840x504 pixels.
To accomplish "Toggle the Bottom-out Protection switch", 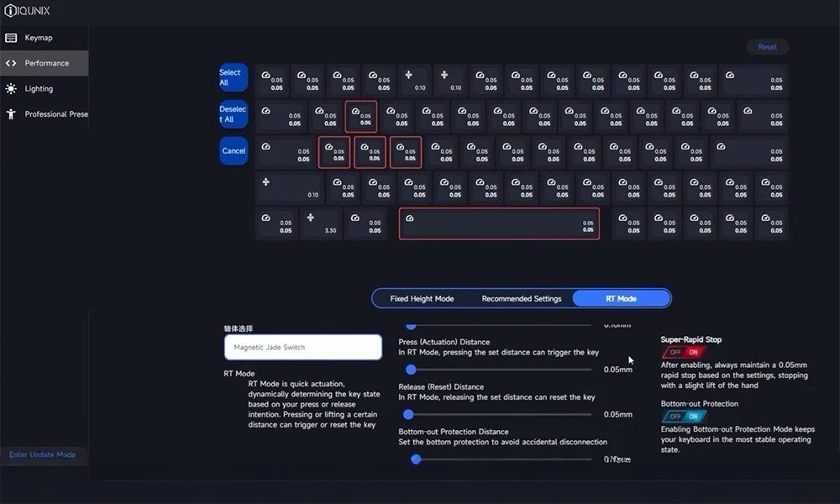I will click(681, 416).
